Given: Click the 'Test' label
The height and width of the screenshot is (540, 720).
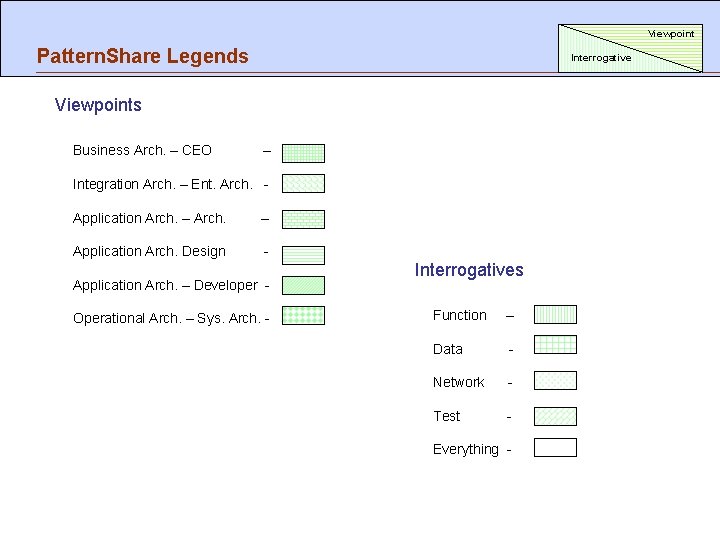Looking at the screenshot, I should coord(446,416).
